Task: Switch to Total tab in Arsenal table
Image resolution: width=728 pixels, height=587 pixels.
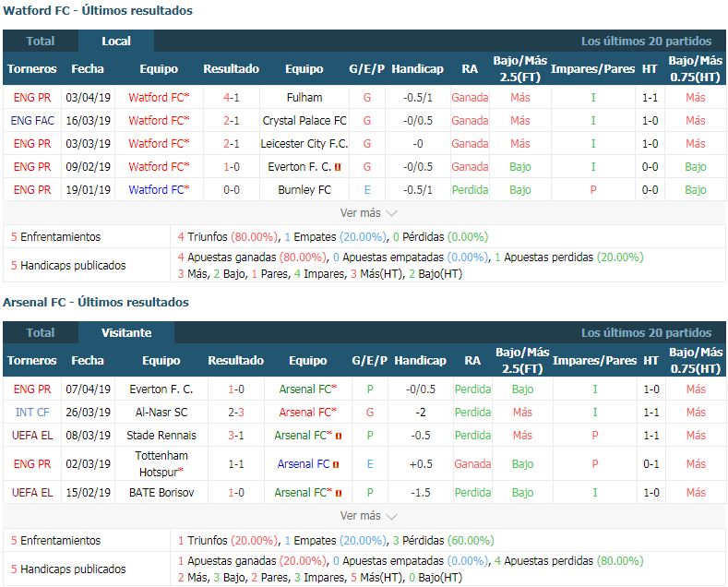Action: coord(41,332)
